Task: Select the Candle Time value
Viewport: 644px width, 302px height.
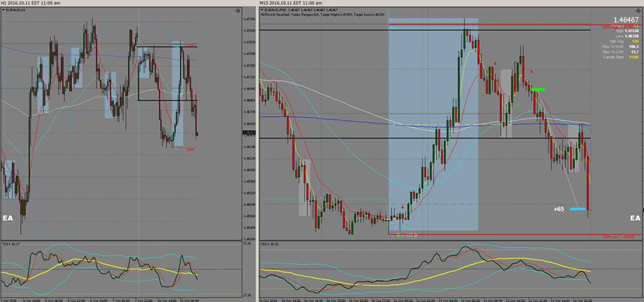Action: 633,57
